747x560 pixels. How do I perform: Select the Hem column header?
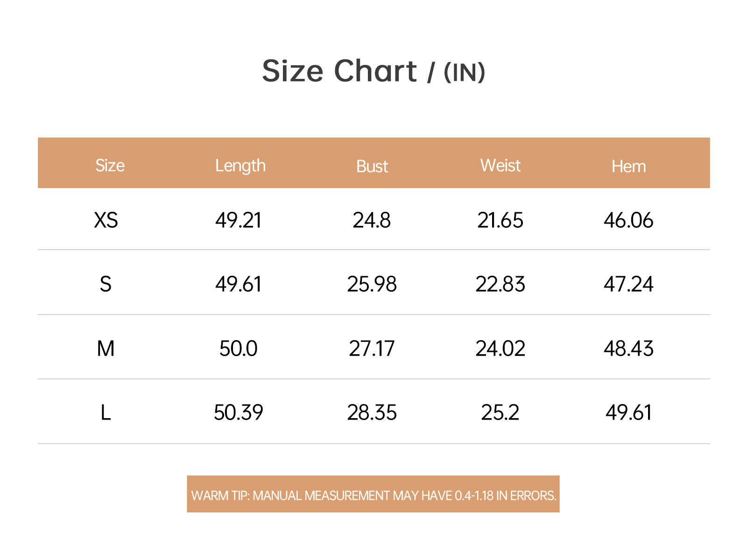629,167
